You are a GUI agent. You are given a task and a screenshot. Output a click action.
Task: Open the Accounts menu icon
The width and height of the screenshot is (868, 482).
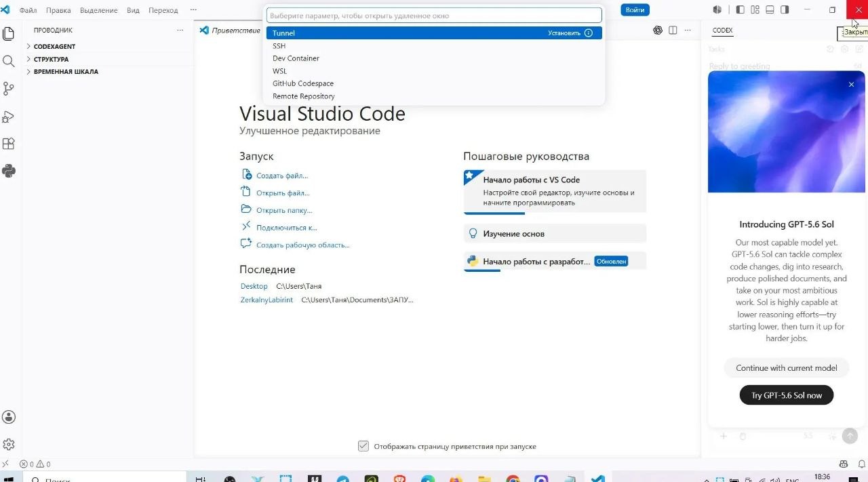coord(9,417)
